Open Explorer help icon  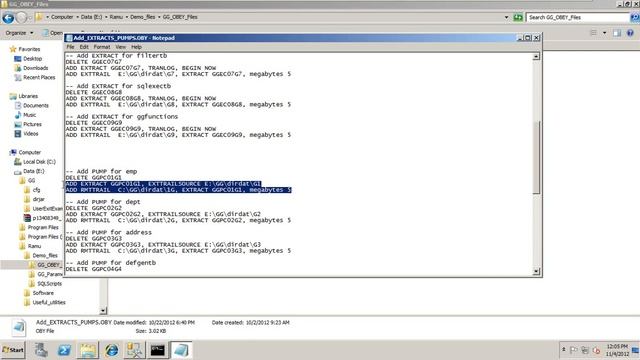[x=630, y=33]
